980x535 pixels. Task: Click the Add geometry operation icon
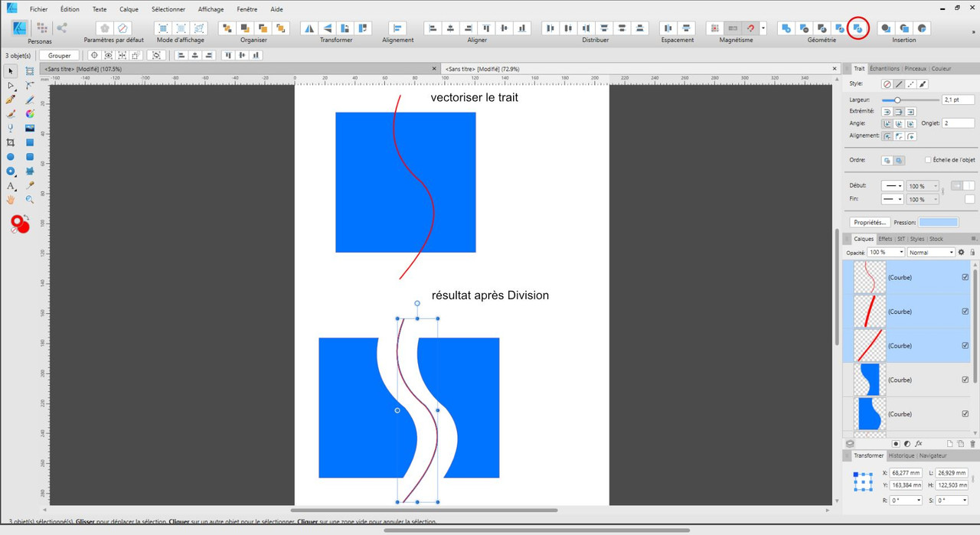click(x=786, y=28)
